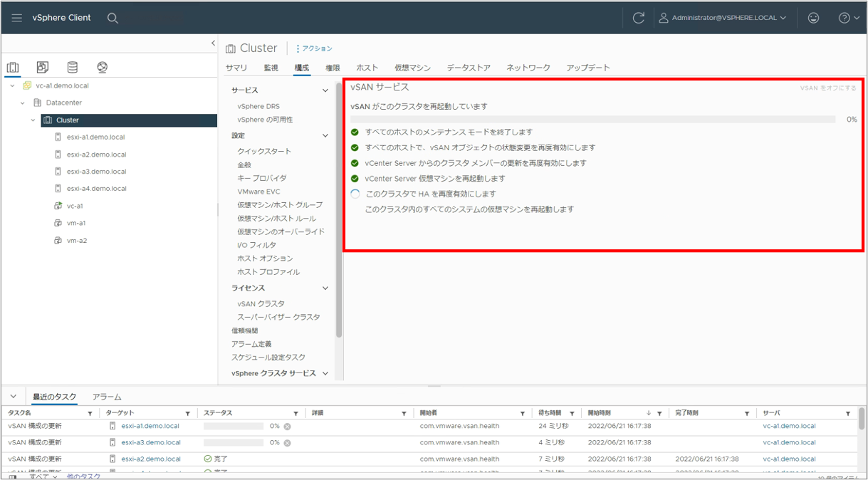Switch to the アラーム tab

(x=107, y=397)
